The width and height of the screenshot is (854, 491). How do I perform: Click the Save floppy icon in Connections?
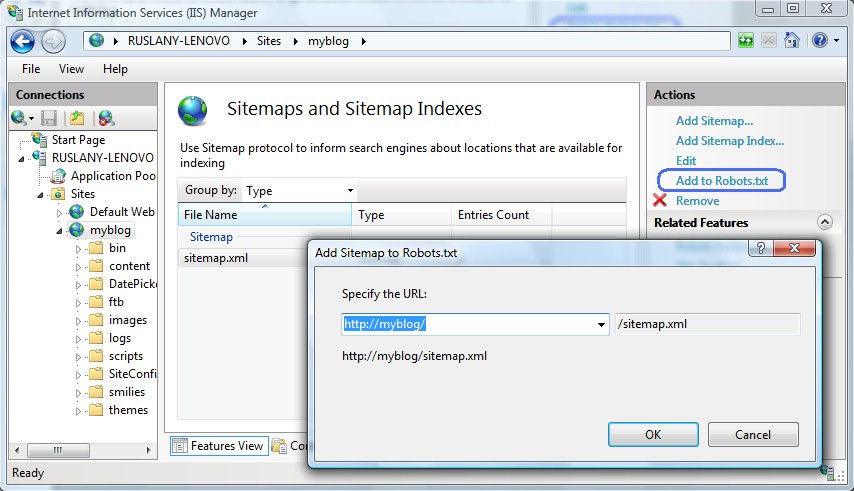(x=49, y=118)
